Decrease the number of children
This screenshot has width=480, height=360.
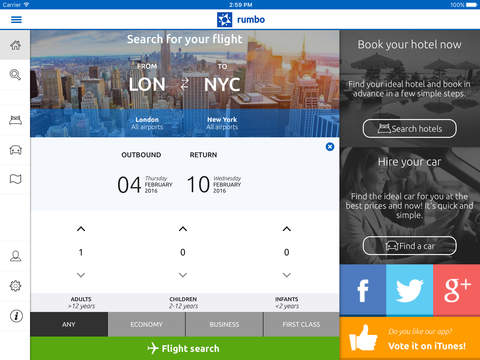pos(183,275)
